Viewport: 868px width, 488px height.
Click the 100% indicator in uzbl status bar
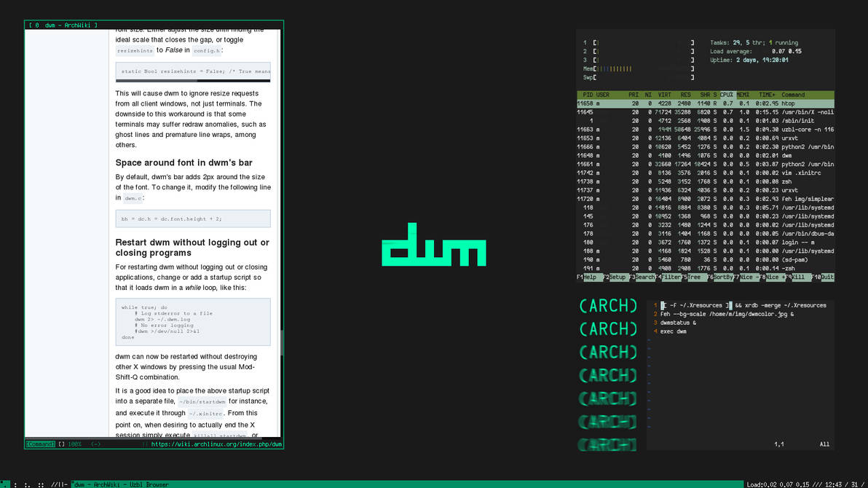[75, 444]
